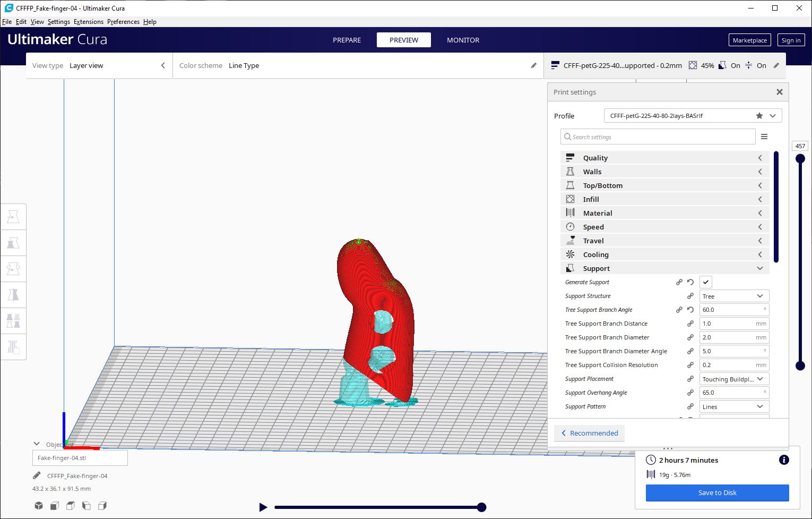Viewport: 812px width, 519px height.
Task: Expand the Infill settings category
Action: (664, 199)
